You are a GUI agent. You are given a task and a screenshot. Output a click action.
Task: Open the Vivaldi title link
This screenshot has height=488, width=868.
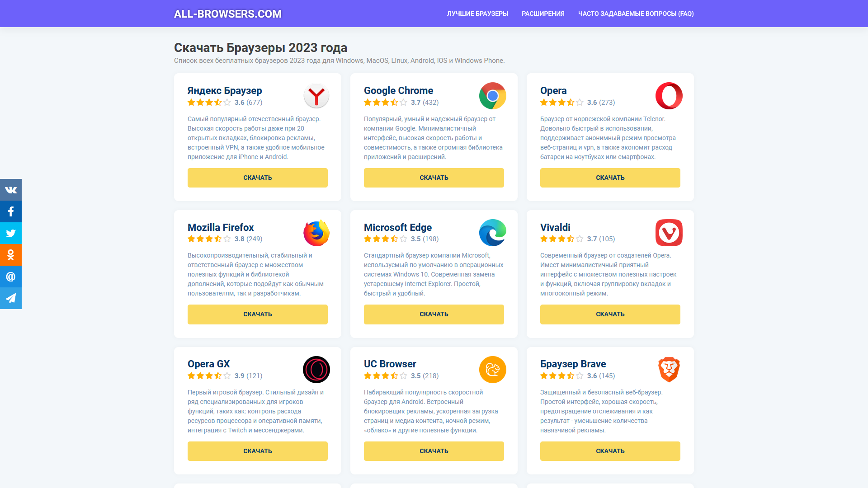click(555, 227)
